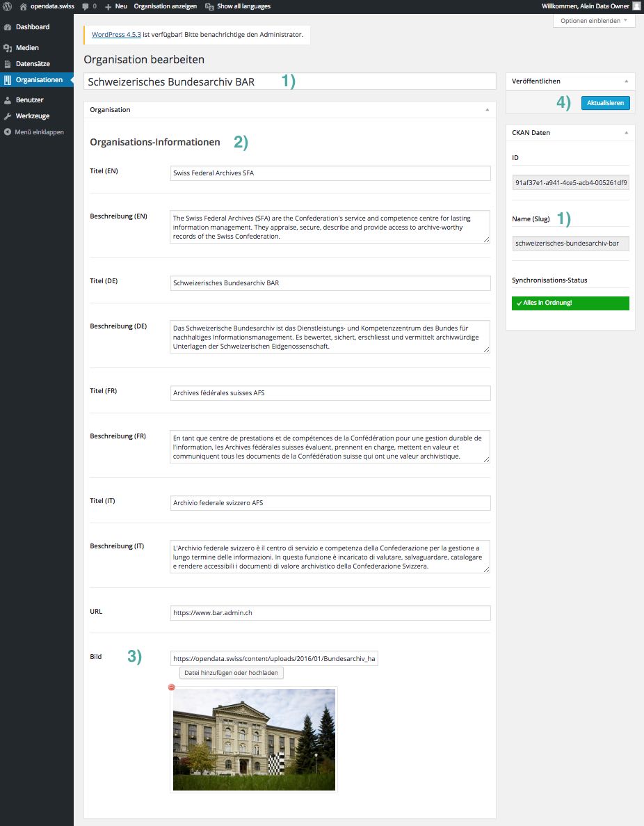This screenshot has height=826, width=644.
Task: Click the Name (Slug) field
Action: tap(570, 244)
